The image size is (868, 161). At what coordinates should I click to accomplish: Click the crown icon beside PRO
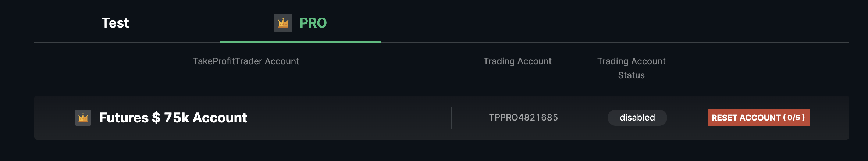click(283, 23)
